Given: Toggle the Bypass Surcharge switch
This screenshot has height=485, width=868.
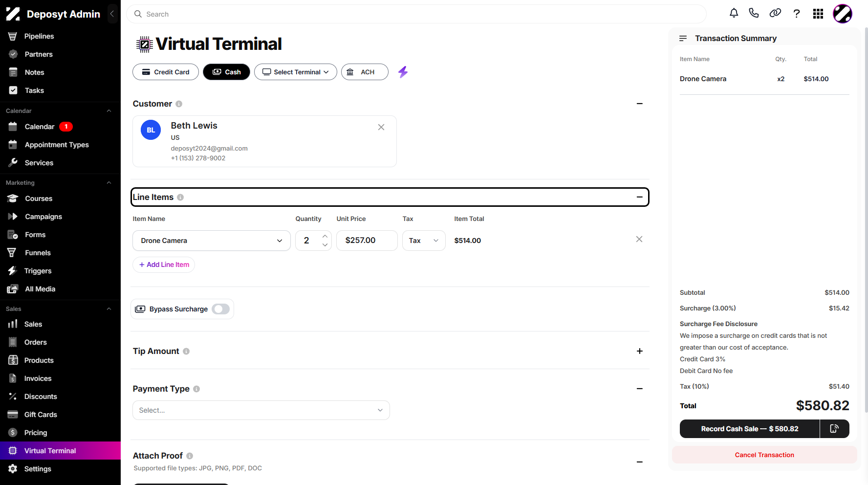Looking at the screenshot, I should tap(221, 309).
